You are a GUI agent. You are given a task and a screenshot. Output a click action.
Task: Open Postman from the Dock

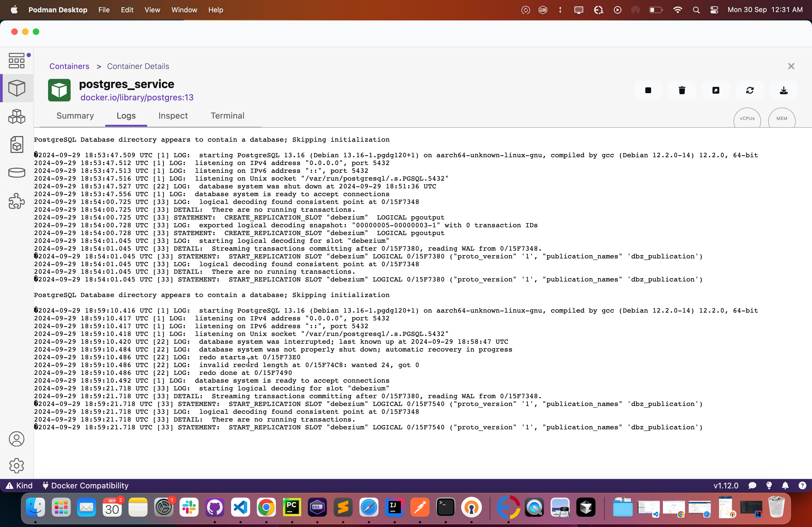coord(420,508)
